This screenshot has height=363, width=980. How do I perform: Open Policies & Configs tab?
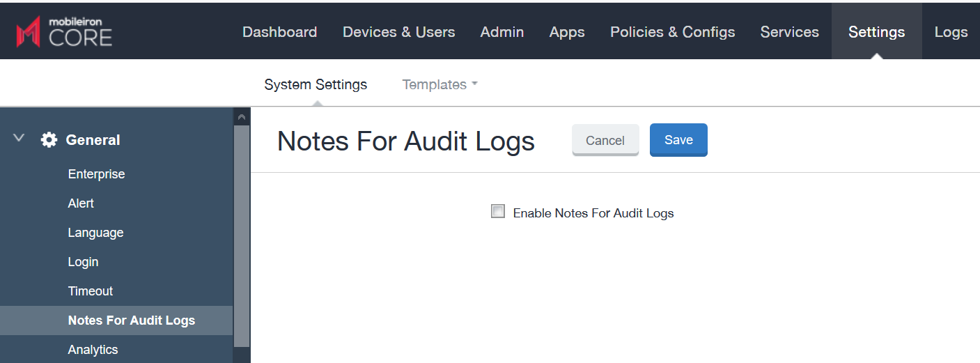[x=672, y=32]
